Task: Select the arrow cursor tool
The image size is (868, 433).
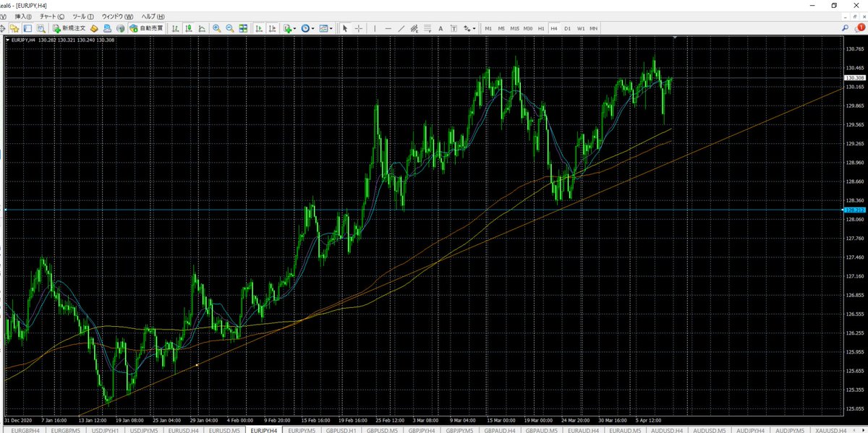Action: pyautogui.click(x=345, y=28)
